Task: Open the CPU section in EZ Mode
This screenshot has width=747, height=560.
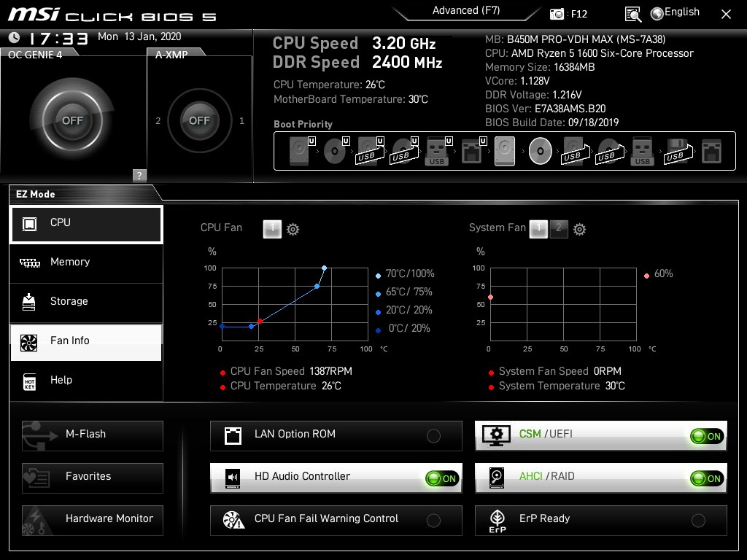Action: pos(86,224)
